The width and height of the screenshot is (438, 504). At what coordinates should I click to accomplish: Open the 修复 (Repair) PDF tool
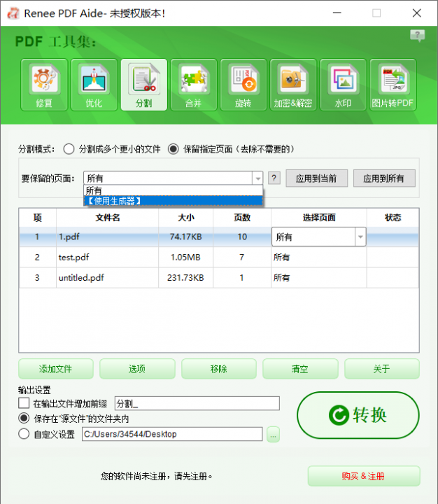(44, 85)
